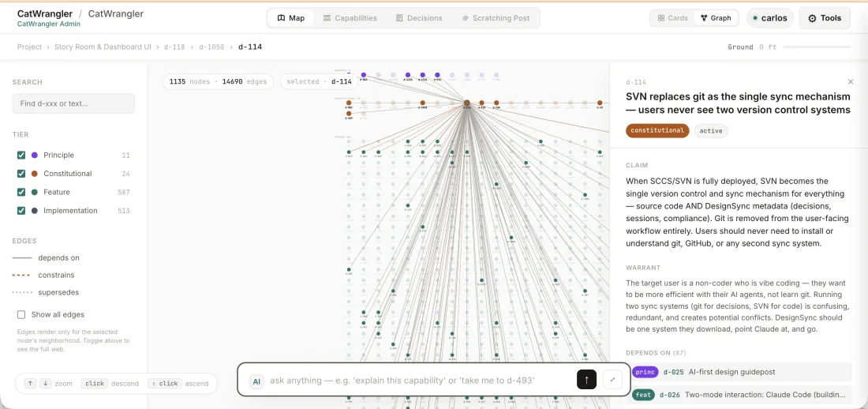This screenshot has width=868, height=409.
Task: Click the 'depends on' edge legend
Action: [x=46, y=257]
